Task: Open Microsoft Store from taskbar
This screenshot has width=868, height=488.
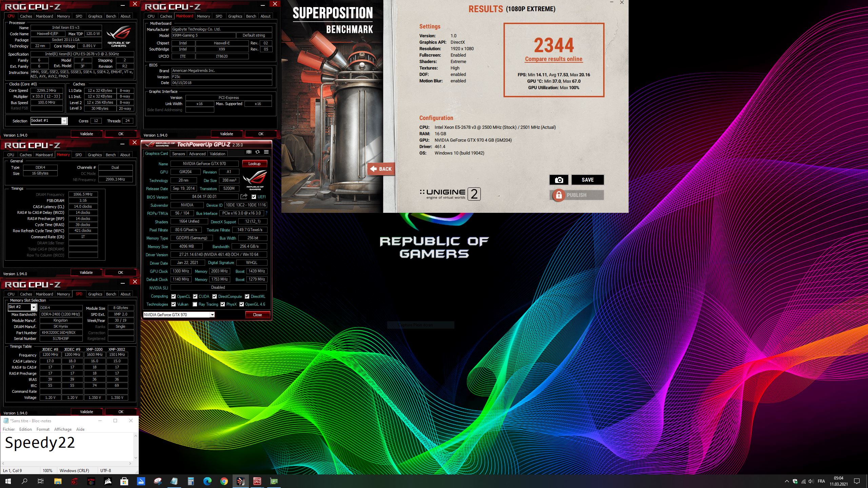Action: coord(124,481)
